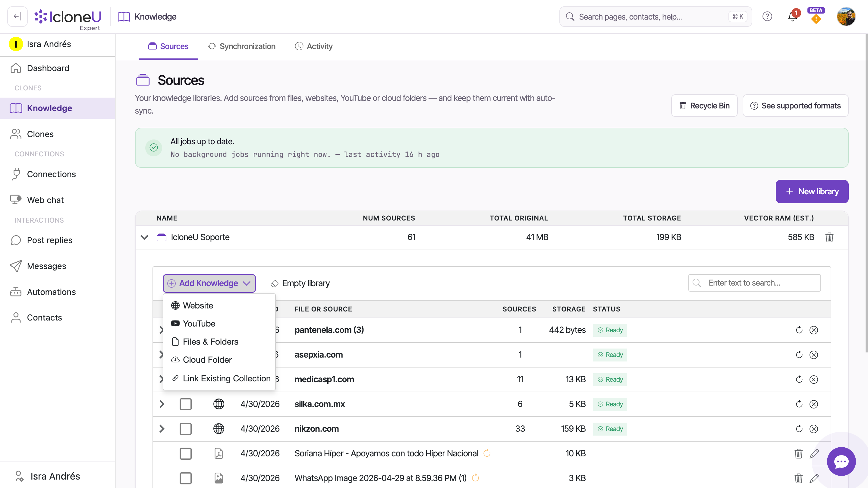Refresh the silka.com.mx source
The height and width of the screenshot is (488, 868).
tap(799, 404)
